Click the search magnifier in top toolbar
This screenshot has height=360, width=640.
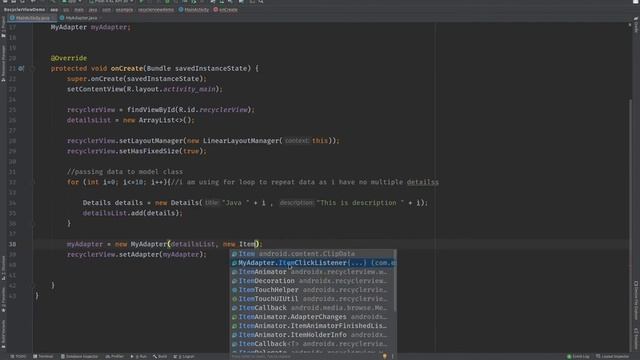pos(261,2)
